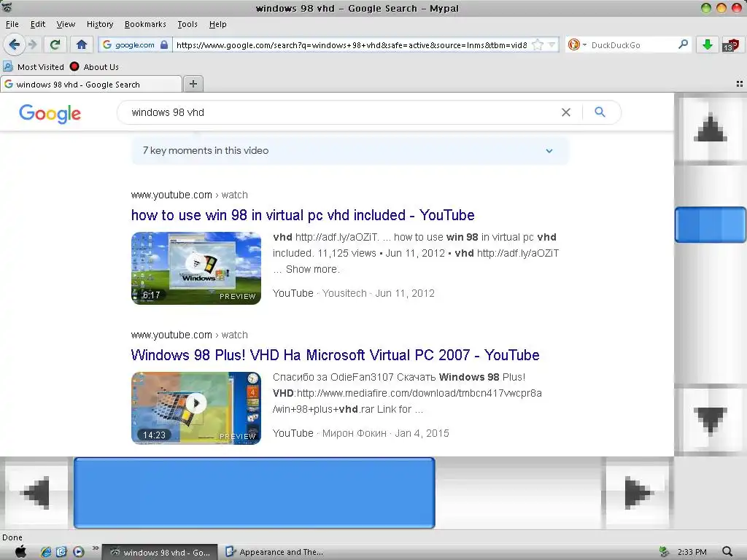Click the horizontal scrollbar blue thumb
This screenshot has height=560, width=747.
(255, 493)
